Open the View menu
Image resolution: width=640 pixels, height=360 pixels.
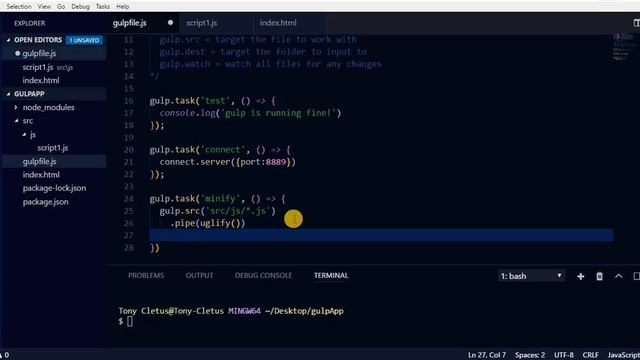(44, 7)
